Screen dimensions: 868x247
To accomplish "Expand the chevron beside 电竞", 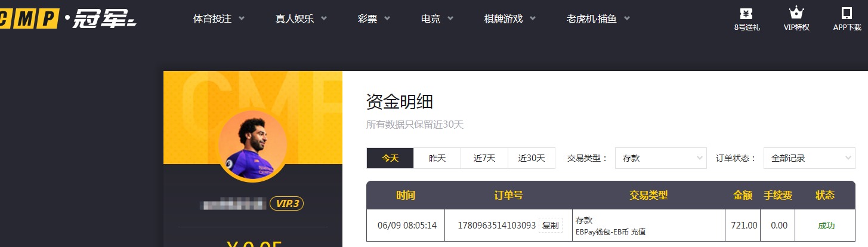I will [x=450, y=18].
